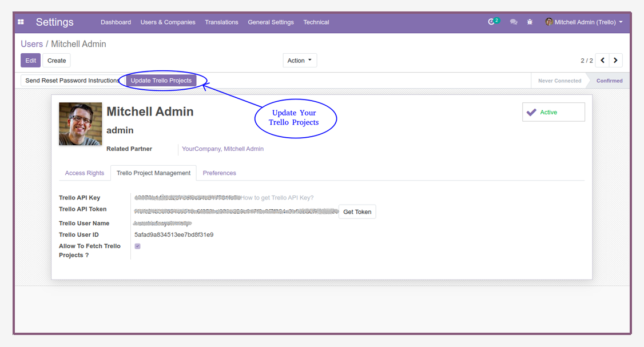644x347 pixels.
Task: Click Update Trello Projects button
Action: (x=161, y=81)
